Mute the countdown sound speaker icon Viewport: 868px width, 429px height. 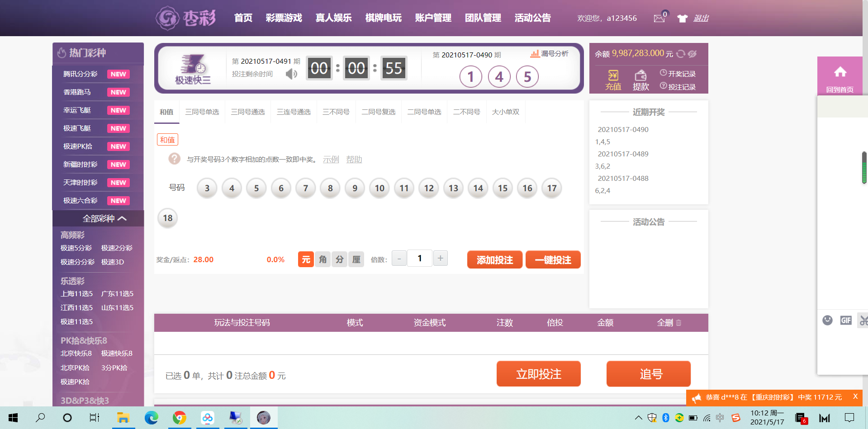291,74
